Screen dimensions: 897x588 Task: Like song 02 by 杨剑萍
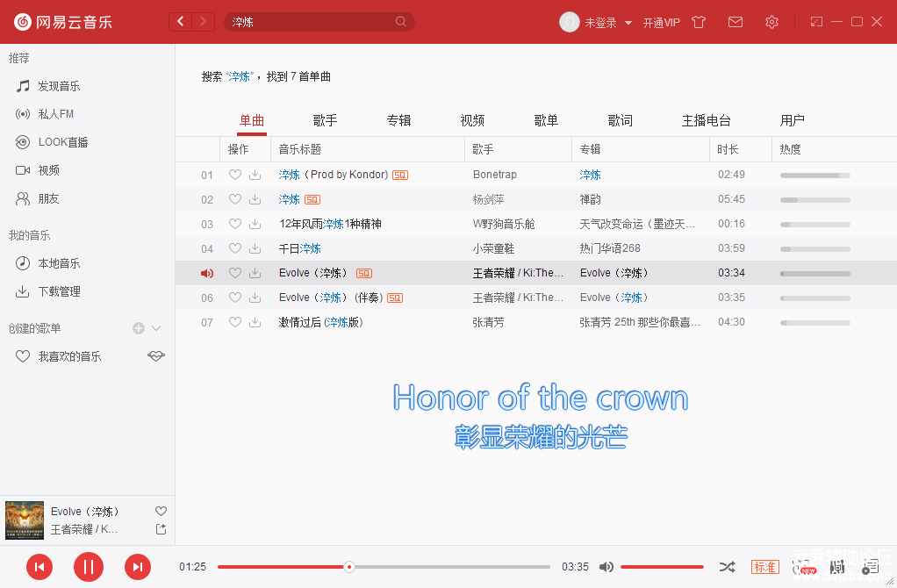234,199
